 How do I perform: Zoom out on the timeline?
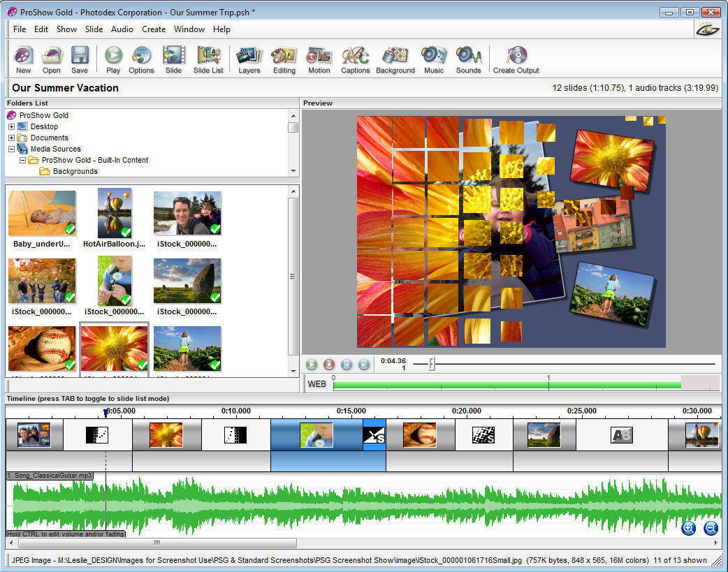[711, 528]
